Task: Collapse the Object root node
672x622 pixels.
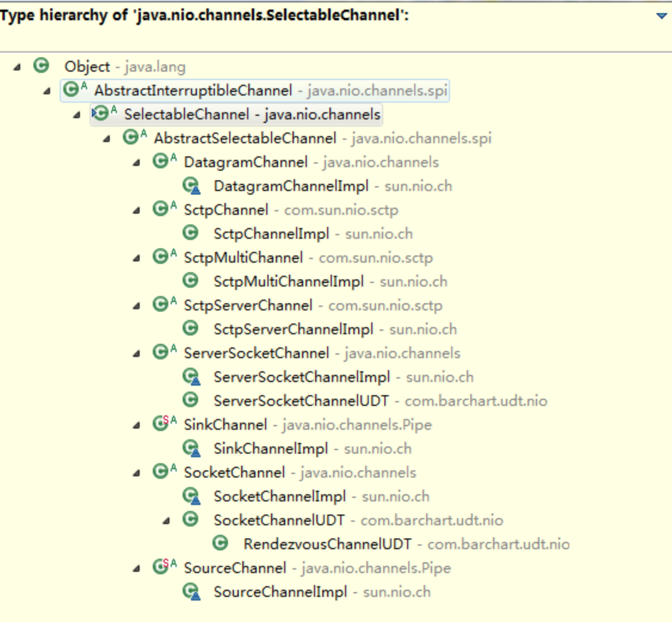Action: click(x=17, y=67)
